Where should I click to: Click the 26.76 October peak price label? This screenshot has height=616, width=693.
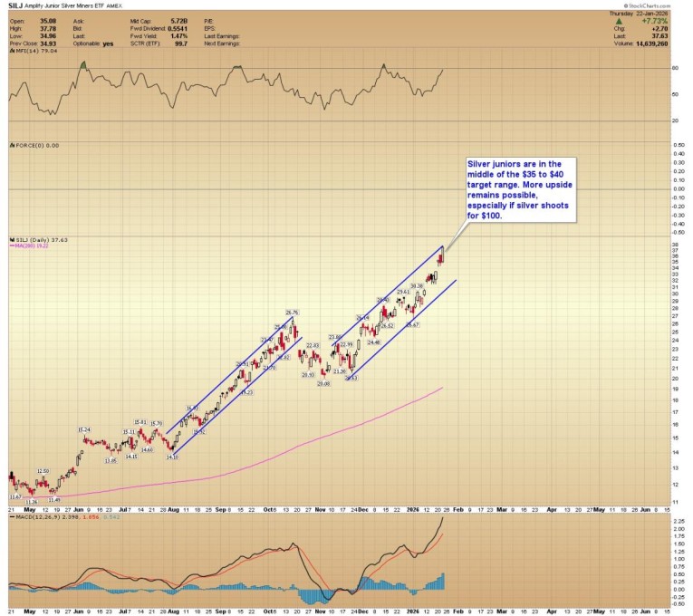292,313
